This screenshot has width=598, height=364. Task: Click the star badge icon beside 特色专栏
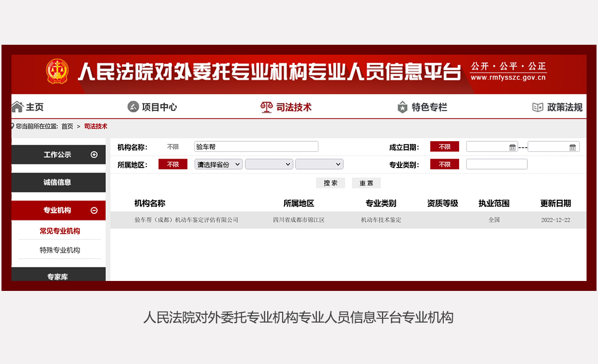coord(402,107)
